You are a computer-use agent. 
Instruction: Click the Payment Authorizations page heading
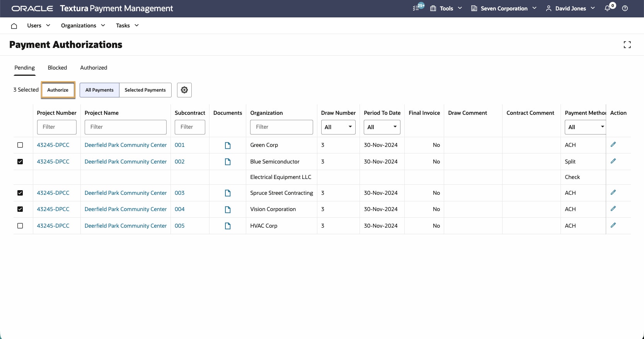(66, 45)
